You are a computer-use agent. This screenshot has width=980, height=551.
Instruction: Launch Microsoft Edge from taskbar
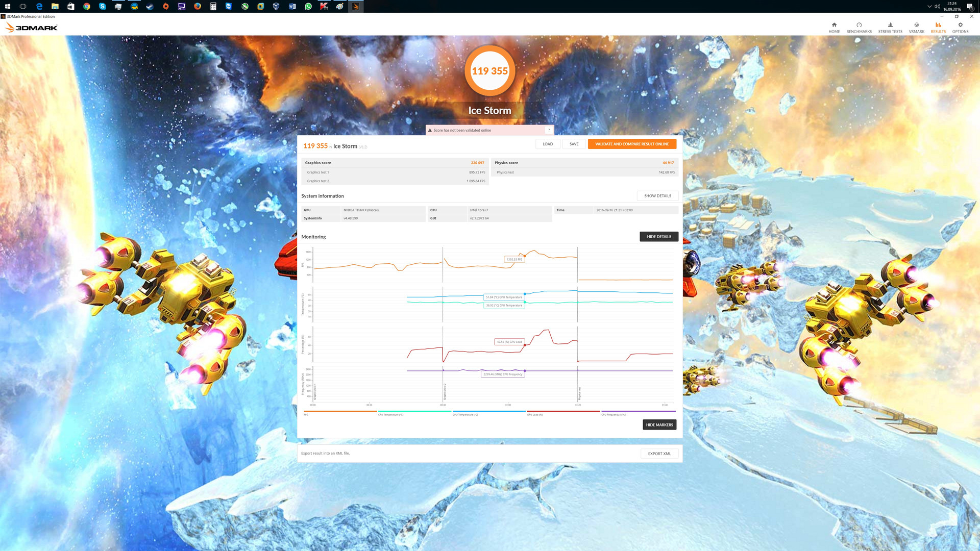coord(39,6)
